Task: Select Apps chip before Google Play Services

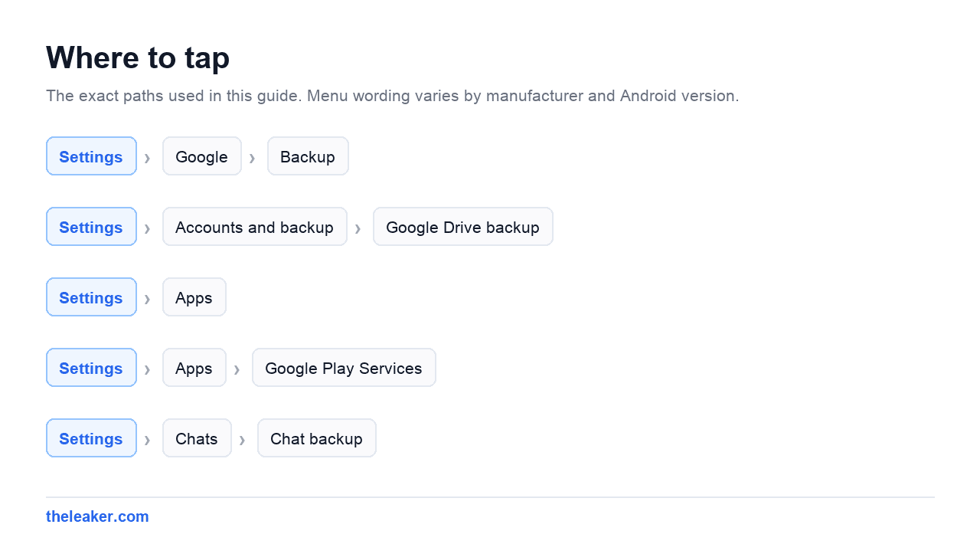Action: 194,368
